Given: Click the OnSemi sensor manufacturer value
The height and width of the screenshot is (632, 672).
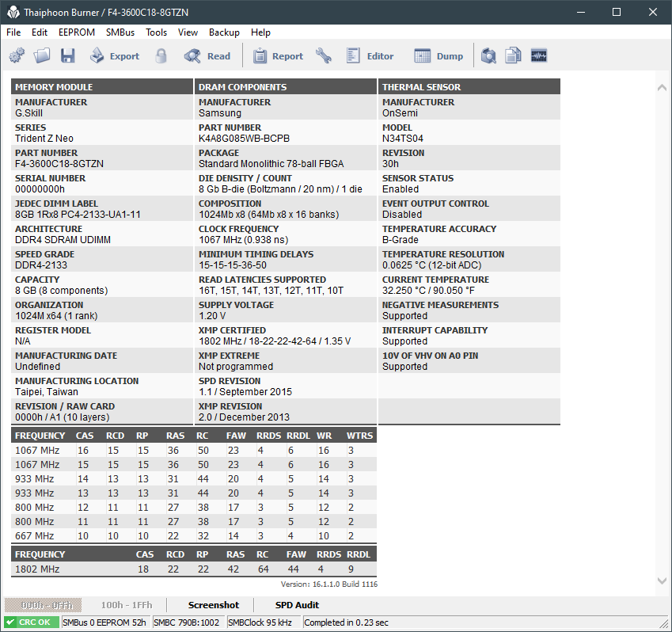Looking at the screenshot, I should (x=400, y=113).
